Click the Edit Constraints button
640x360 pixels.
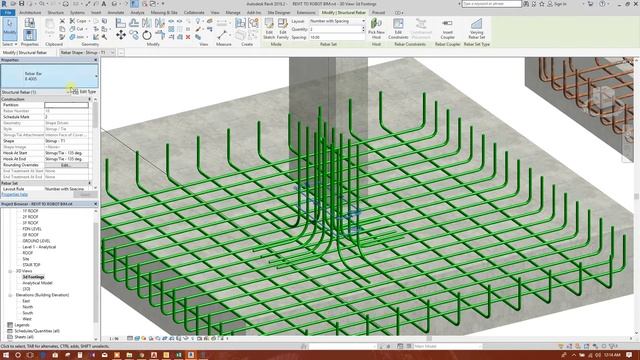click(x=398, y=29)
